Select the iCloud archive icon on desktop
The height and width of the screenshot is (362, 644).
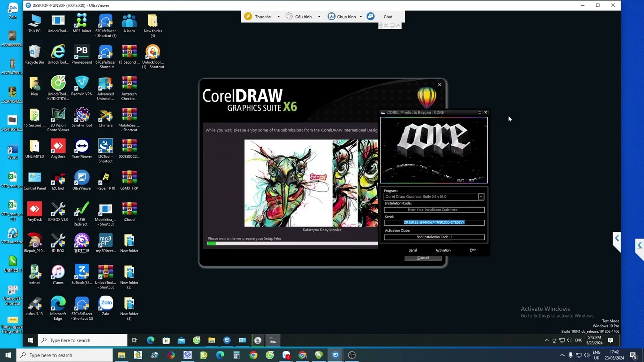click(x=129, y=212)
